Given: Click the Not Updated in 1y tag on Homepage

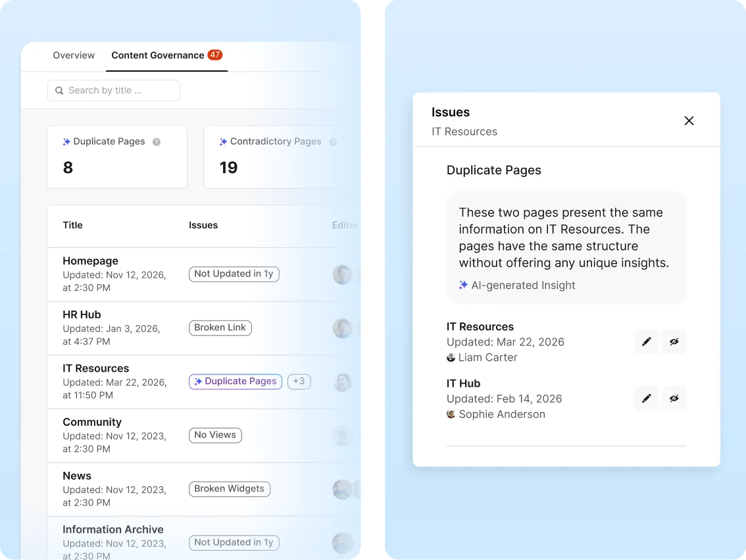Looking at the screenshot, I should pos(234,274).
